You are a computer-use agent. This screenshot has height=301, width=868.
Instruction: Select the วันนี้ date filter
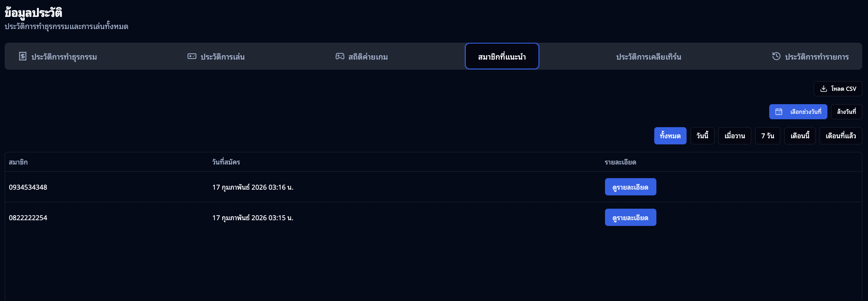click(702, 136)
